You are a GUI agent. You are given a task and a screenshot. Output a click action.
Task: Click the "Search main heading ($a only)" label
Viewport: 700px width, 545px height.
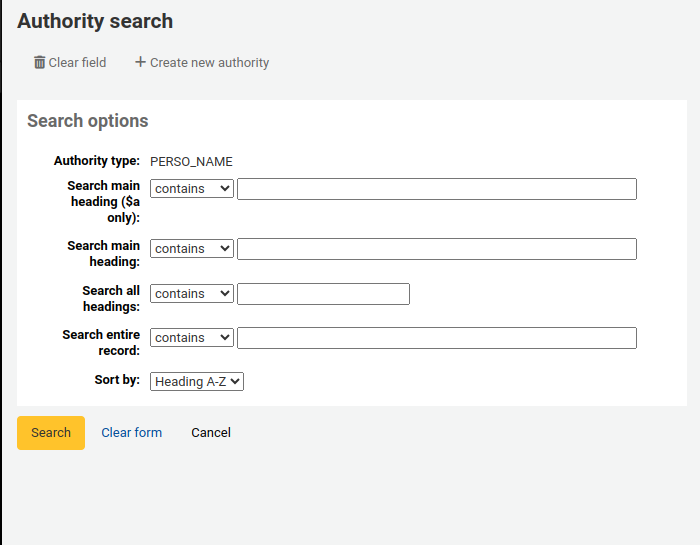[x=104, y=201]
